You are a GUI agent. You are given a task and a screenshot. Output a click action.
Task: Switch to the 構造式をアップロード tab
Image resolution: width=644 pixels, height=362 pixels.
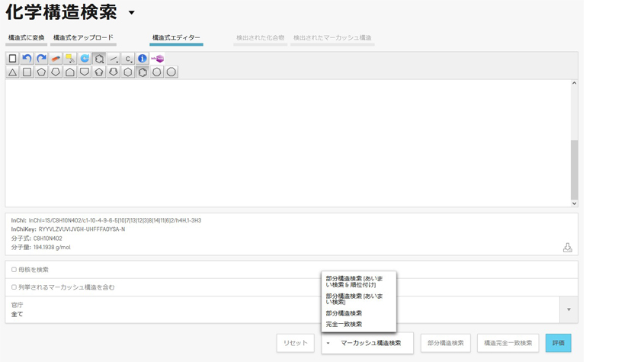(83, 38)
